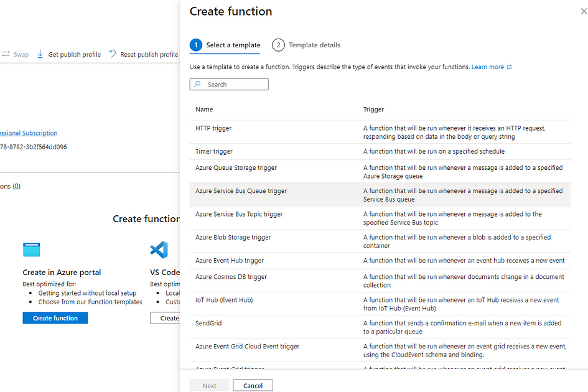Image resolution: width=588 pixels, height=392 pixels.
Task: Open the Subscription link on the left
Action: [x=29, y=133]
